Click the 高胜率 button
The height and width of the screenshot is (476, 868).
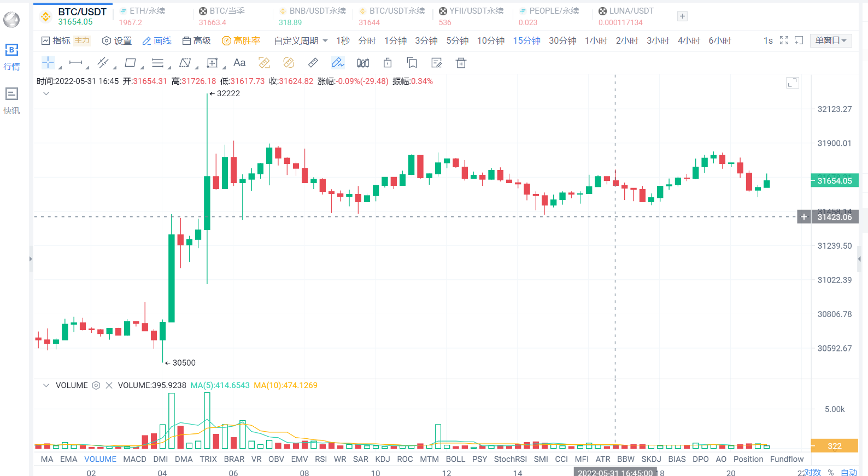tap(241, 41)
